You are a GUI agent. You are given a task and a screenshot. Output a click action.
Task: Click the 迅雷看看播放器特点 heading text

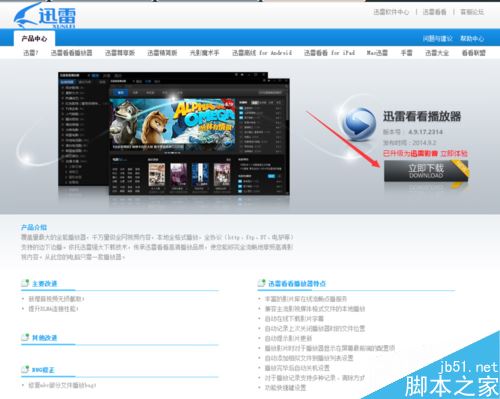click(297, 284)
